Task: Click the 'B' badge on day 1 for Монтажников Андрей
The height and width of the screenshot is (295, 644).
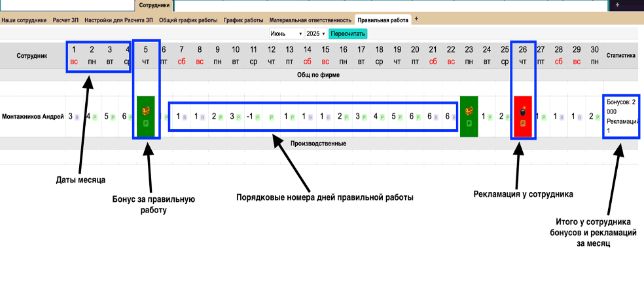Action: [x=77, y=117]
